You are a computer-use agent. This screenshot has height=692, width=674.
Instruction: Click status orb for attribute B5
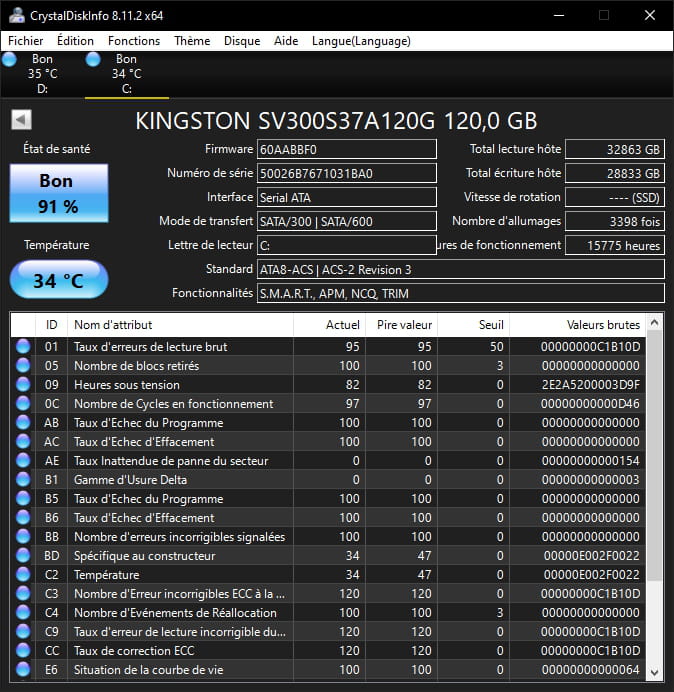tap(23, 498)
